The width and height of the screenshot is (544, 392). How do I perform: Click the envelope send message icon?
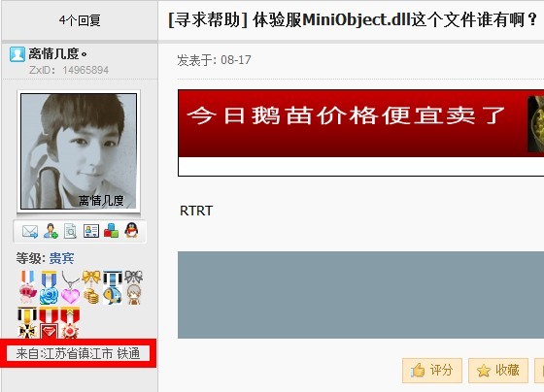30,231
